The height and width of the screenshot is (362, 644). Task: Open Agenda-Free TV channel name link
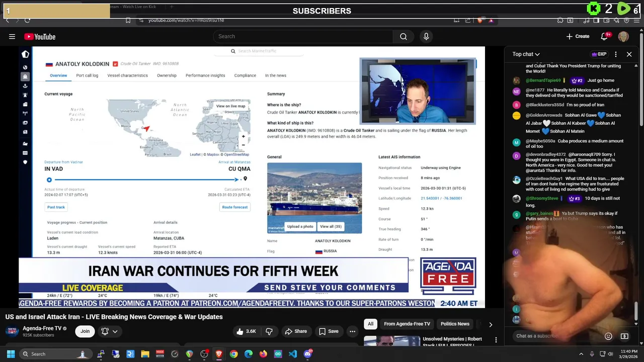pos(42,328)
